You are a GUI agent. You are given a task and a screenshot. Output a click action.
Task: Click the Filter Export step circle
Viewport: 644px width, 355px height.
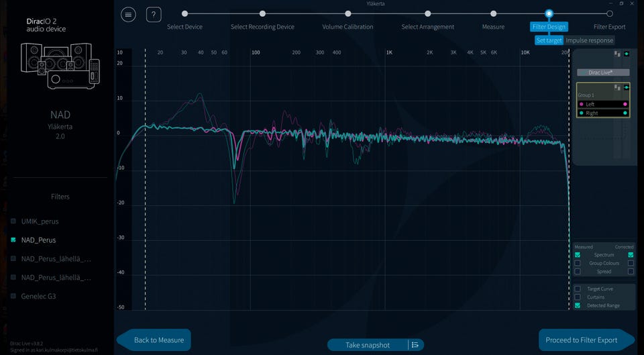(610, 13)
